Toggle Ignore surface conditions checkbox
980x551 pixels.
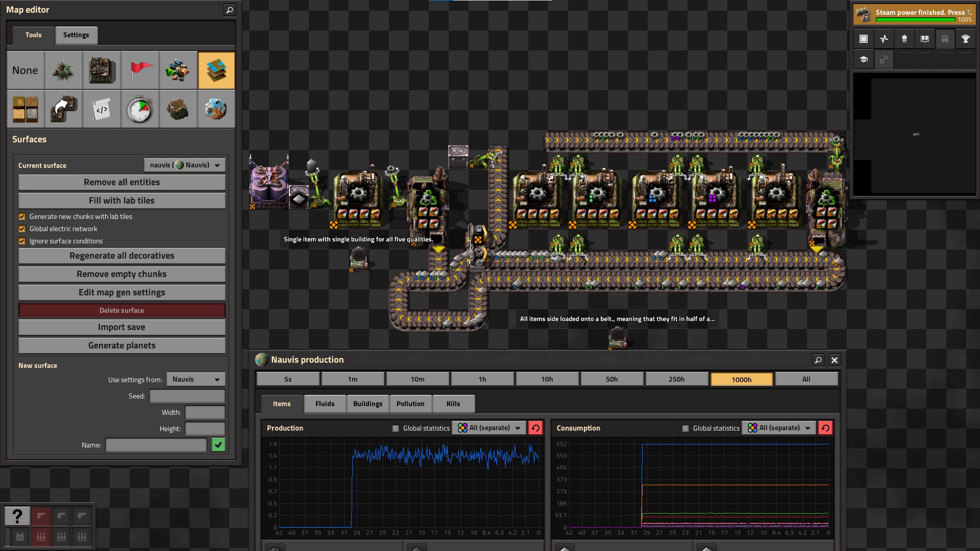tap(22, 241)
